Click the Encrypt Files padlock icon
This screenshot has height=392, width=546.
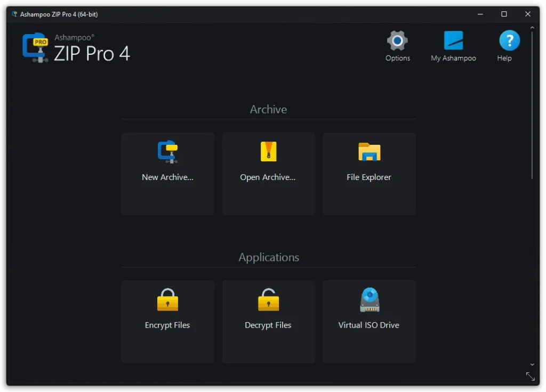click(167, 299)
